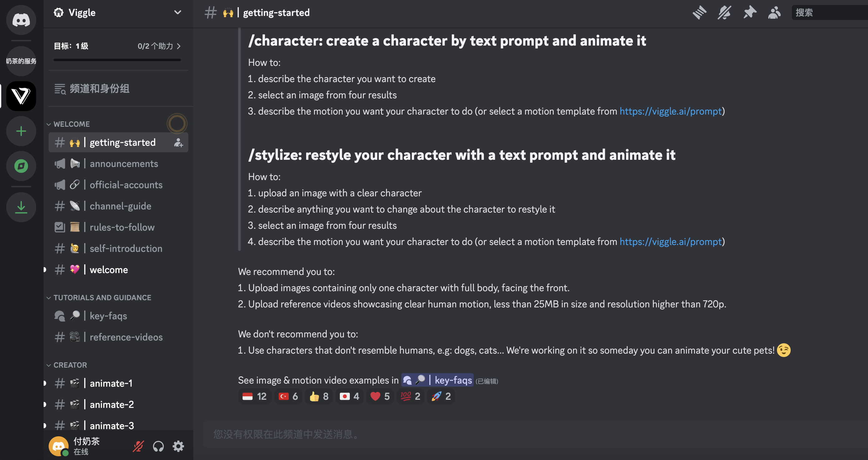Toggle channel notification mute bell icon
The height and width of the screenshot is (460, 868).
tap(724, 13)
